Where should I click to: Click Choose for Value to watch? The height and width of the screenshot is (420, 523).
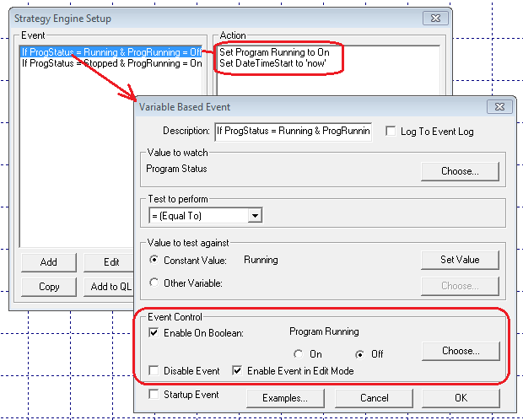click(x=460, y=171)
